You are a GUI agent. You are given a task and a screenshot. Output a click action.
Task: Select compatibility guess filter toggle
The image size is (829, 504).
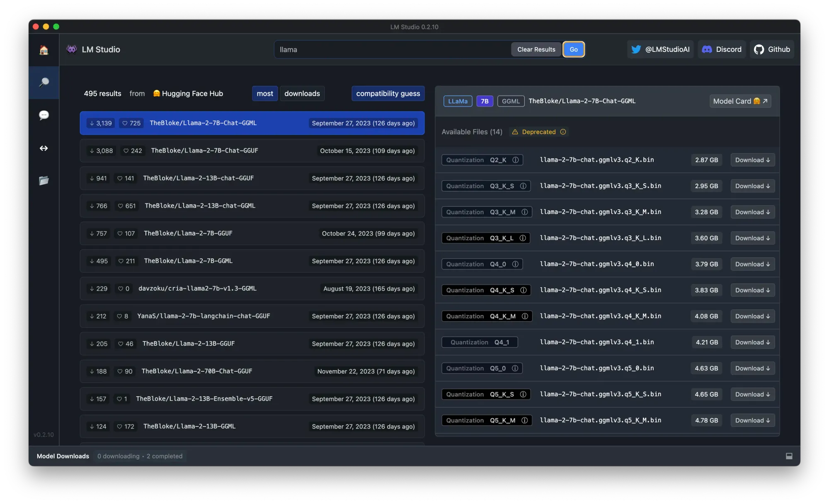(x=388, y=93)
